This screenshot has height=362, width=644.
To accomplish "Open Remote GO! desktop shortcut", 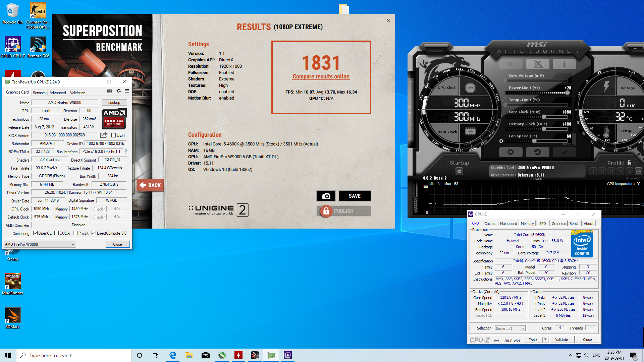I will click(38, 48).
